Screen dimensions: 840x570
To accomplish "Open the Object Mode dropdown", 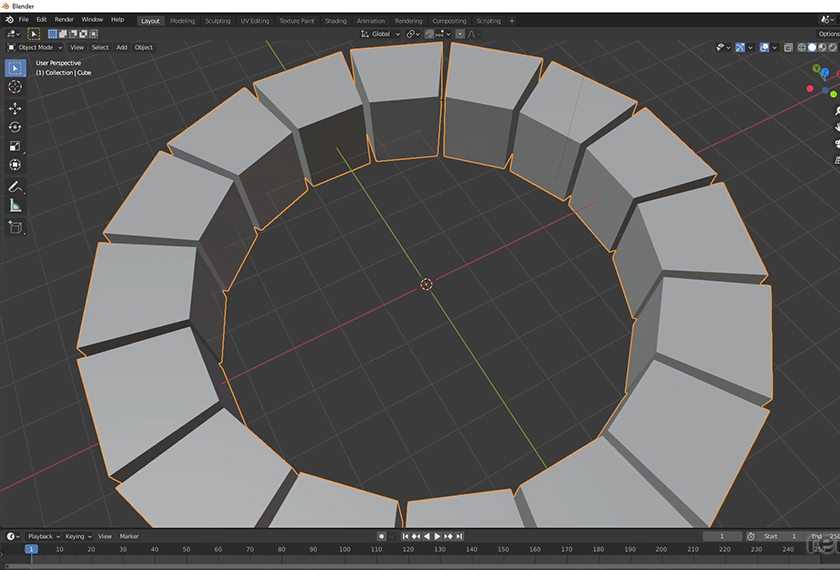I will tap(35, 47).
